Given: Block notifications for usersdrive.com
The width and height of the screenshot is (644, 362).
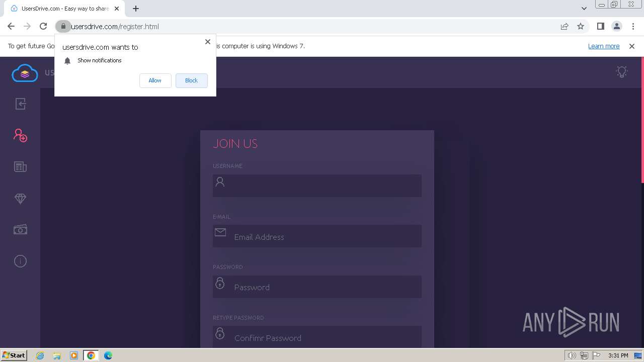Looking at the screenshot, I should (191, 80).
